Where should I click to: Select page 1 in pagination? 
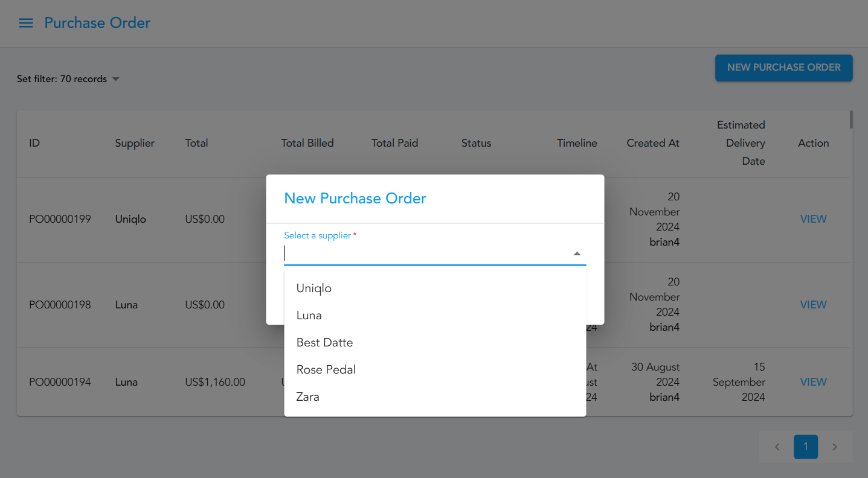[805, 447]
